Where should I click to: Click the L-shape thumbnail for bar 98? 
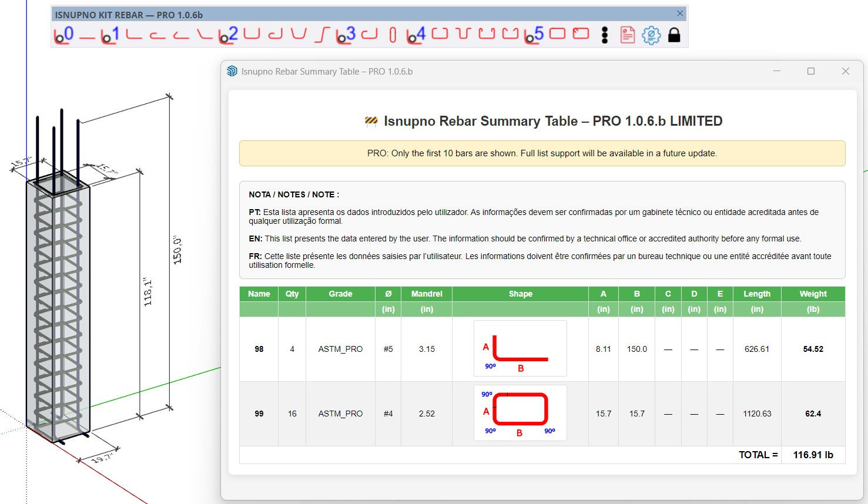(520, 348)
